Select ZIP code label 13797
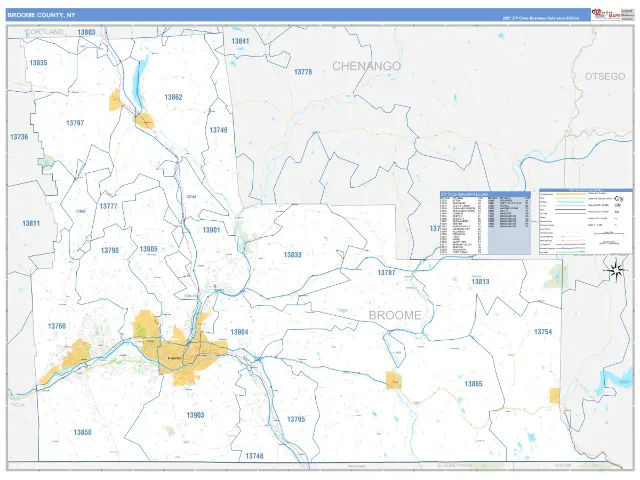 click(x=75, y=123)
